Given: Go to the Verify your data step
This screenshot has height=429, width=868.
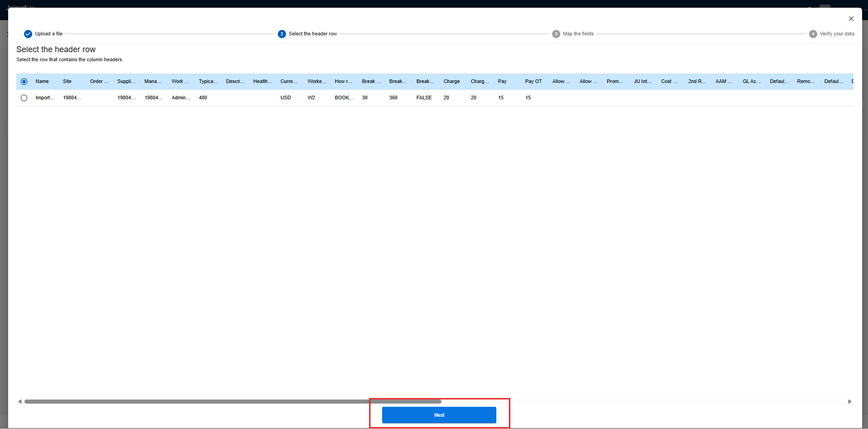Looking at the screenshot, I should [x=836, y=34].
